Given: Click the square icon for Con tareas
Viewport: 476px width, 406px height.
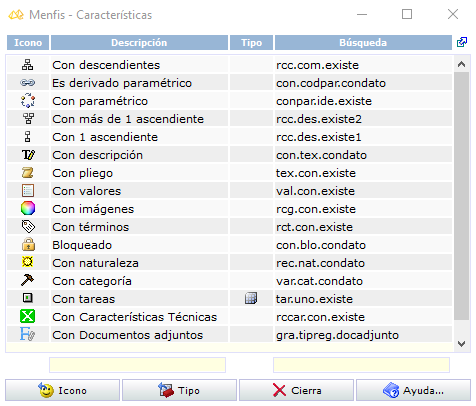Looking at the screenshot, I should coord(28,298).
